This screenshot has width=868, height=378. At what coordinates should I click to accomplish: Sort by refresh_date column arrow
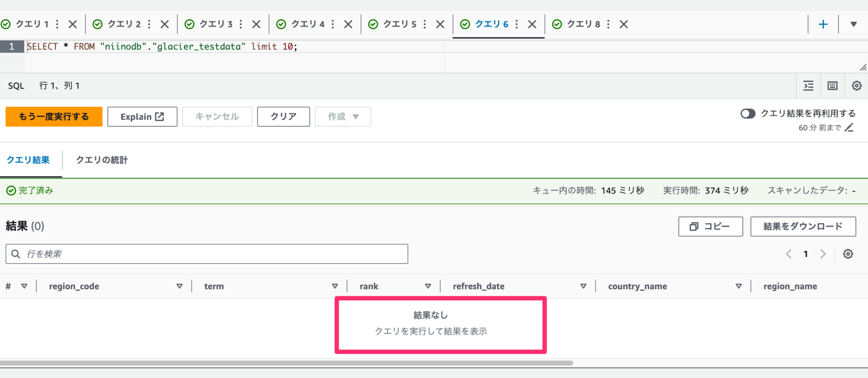[x=583, y=286]
